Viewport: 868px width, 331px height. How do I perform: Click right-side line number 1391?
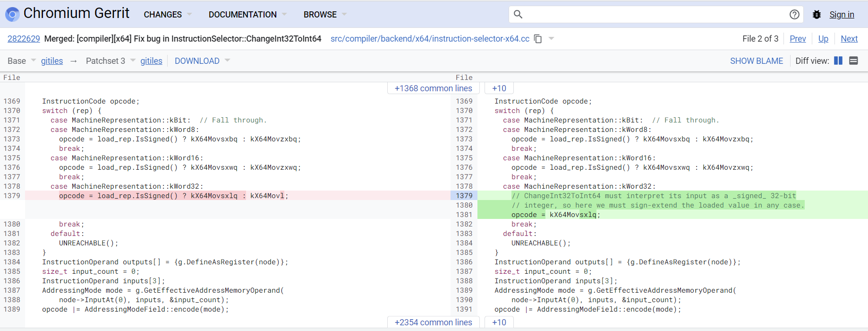(464, 309)
